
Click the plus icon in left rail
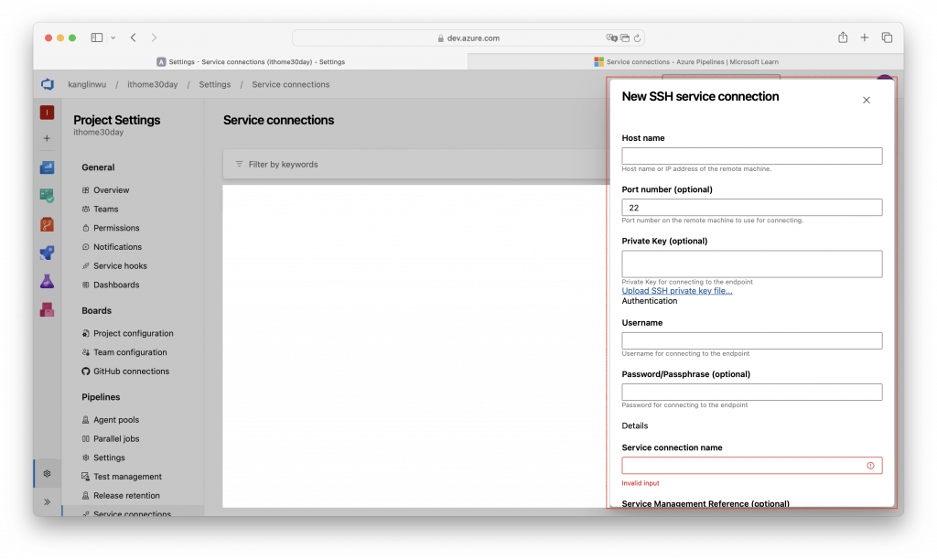(48, 138)
